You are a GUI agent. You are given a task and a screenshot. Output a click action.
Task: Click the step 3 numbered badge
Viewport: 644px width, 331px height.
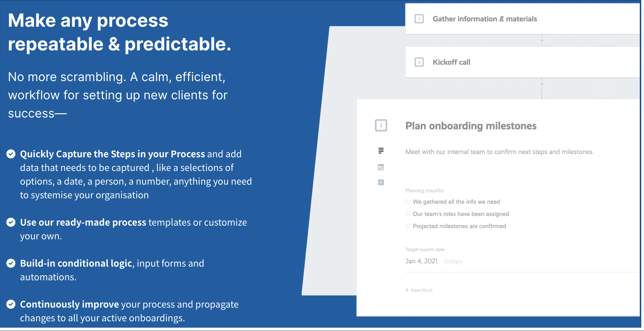(381, 125)
